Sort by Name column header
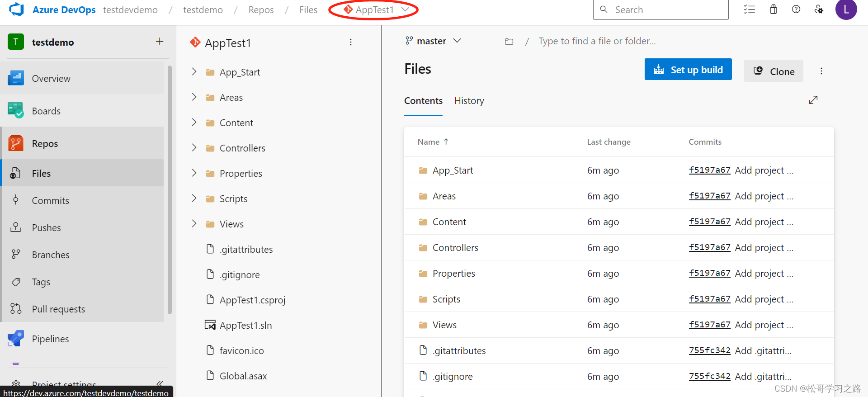868x397 pixels. point(433,142)
